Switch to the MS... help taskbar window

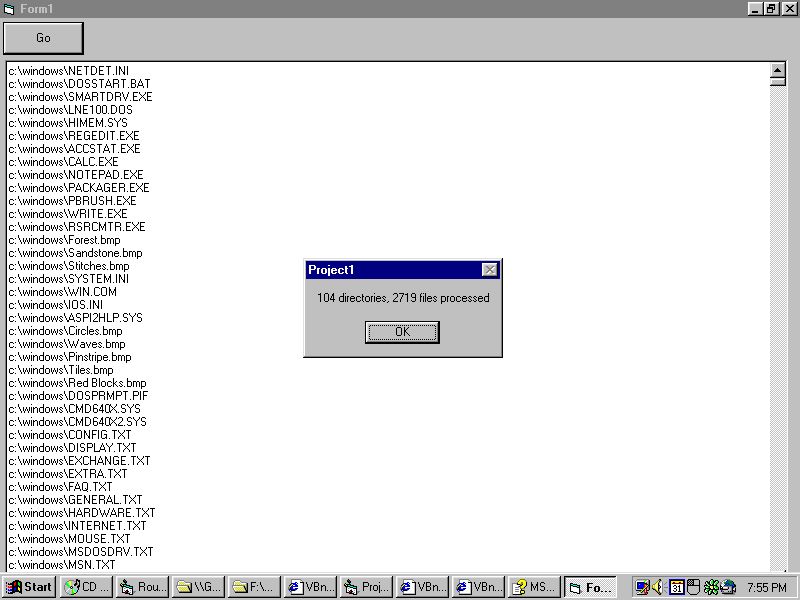pos(533,587)
